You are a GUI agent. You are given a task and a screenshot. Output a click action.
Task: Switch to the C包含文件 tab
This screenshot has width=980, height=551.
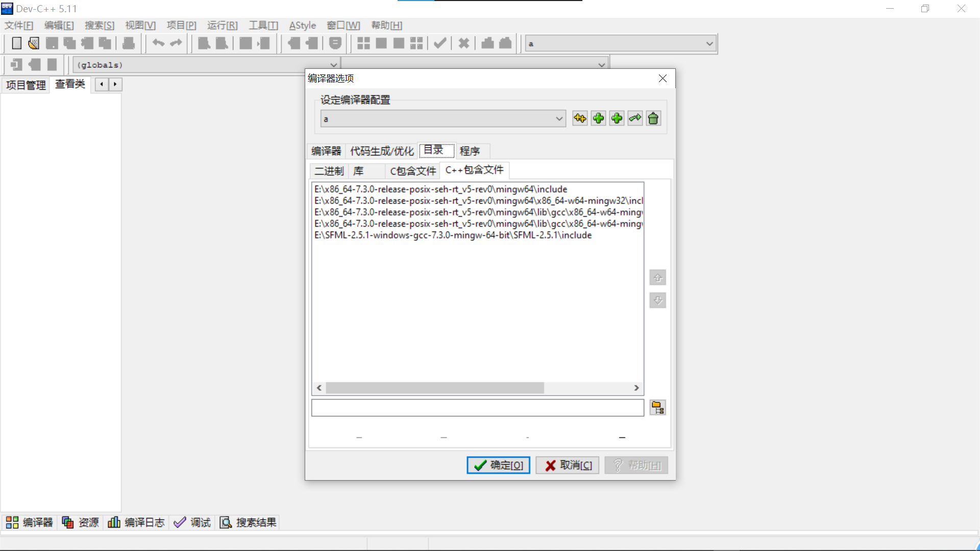[412, 171]
